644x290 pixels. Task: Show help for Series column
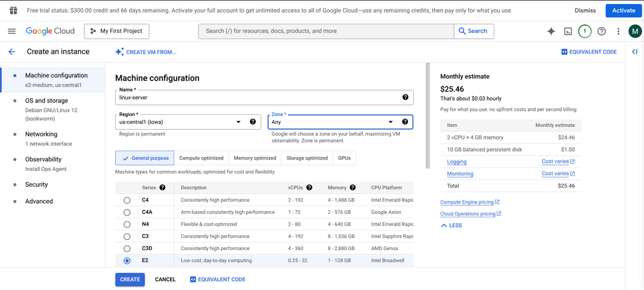pos(162,188)
